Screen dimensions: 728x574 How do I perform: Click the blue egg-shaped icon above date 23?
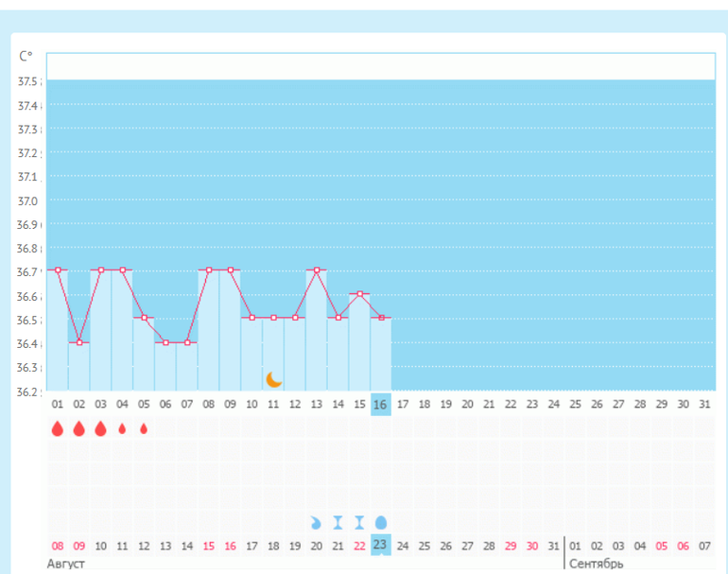point(380,522)
